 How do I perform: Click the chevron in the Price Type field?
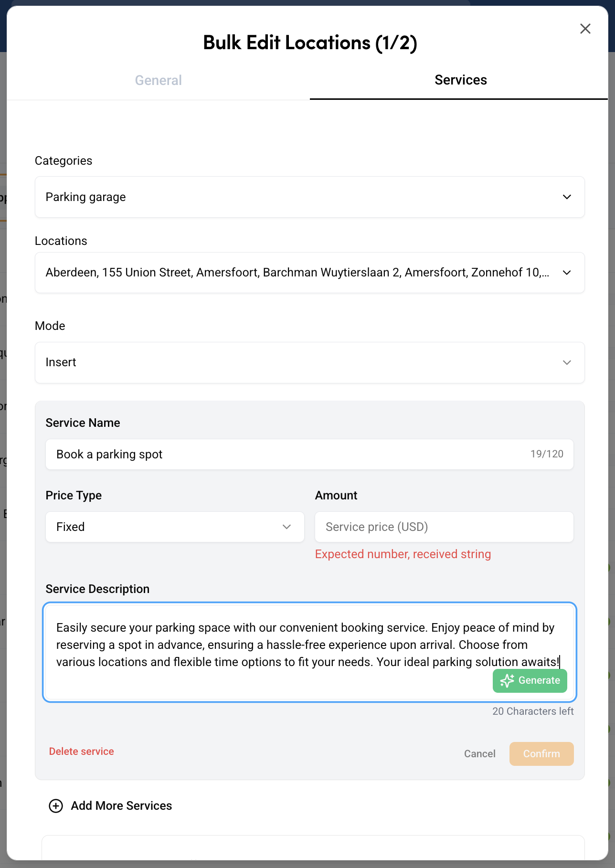tap(286, 527)
